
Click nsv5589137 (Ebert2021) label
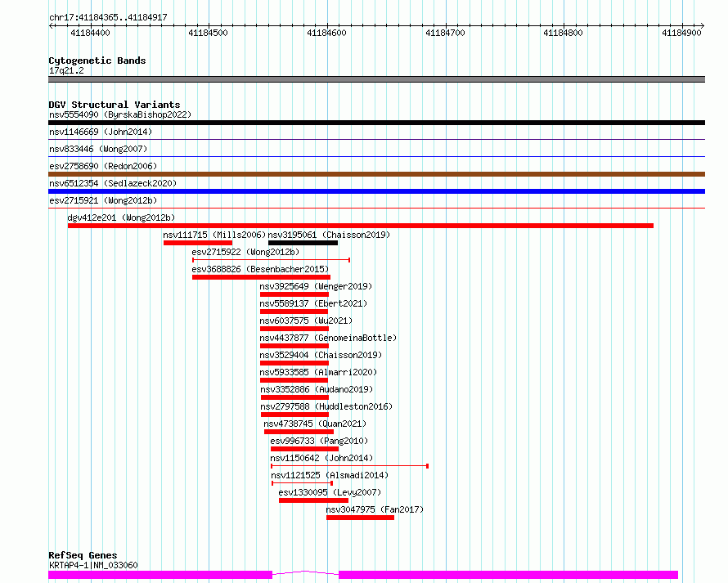tap(313, 303)
